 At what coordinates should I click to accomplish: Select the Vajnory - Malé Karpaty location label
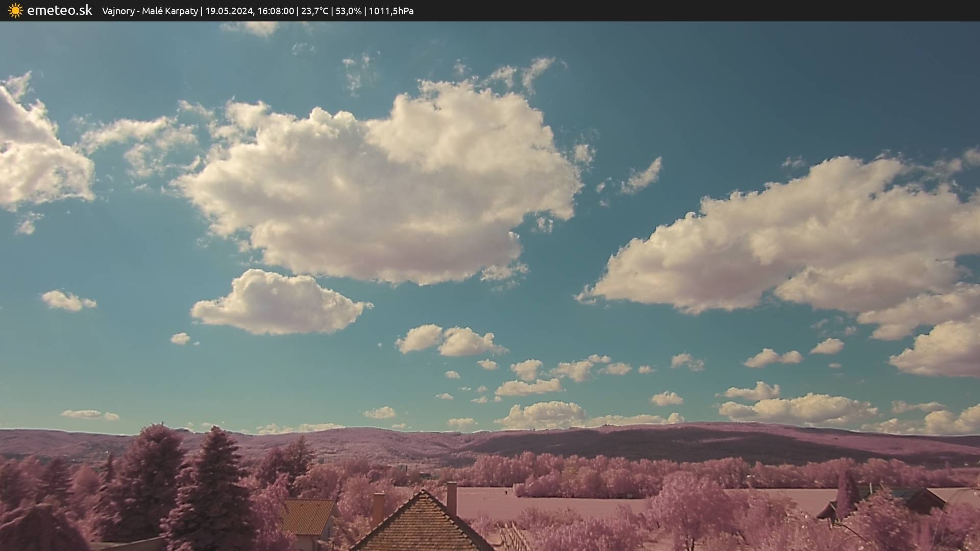click(150, 11)
